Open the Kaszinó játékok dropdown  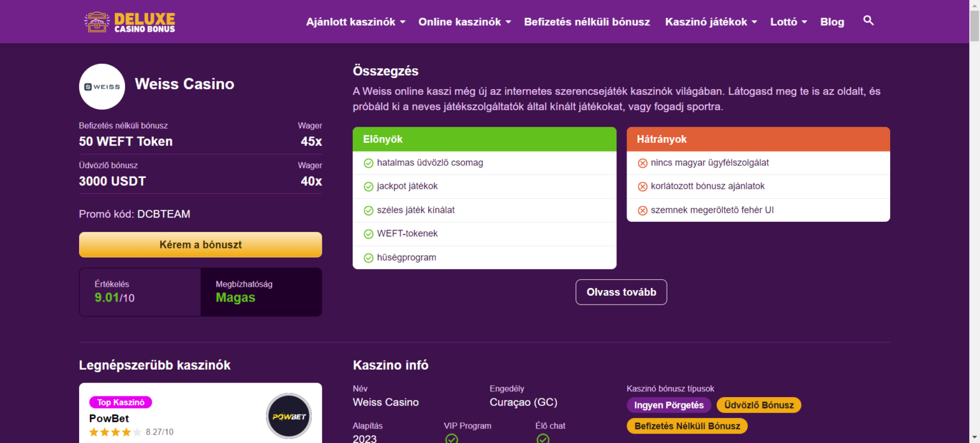(x=711, y=22)
